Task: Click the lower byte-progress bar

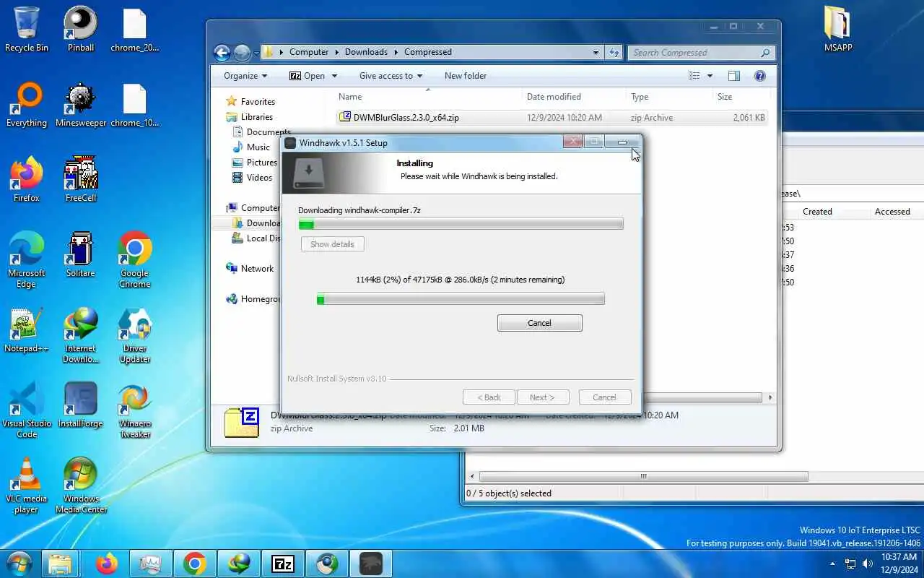Action: tap(461, 299)
